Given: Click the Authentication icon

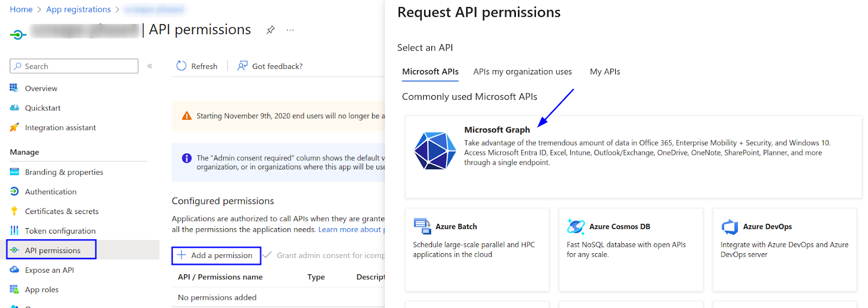Looking at the screenshot, I should (x=14, y=191).
